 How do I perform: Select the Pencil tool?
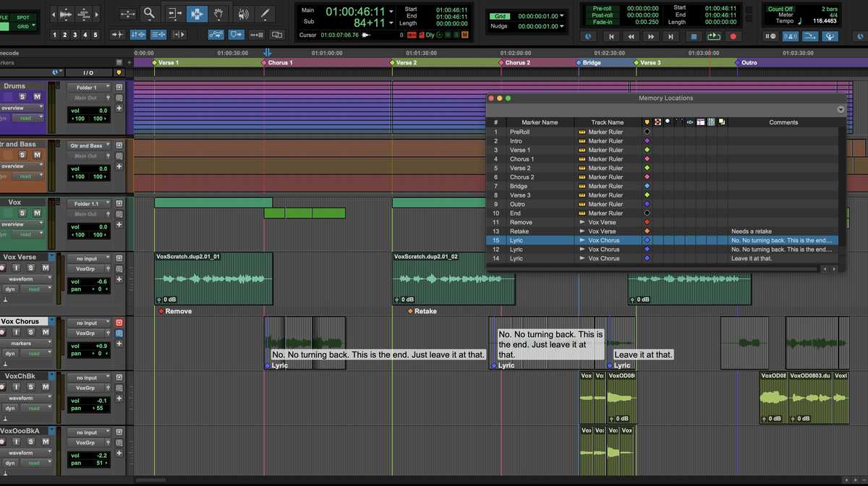(x=265, y=12)
